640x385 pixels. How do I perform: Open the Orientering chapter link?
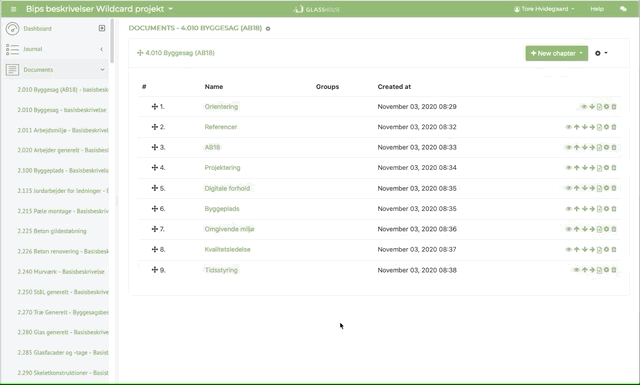tap(221, 107)
